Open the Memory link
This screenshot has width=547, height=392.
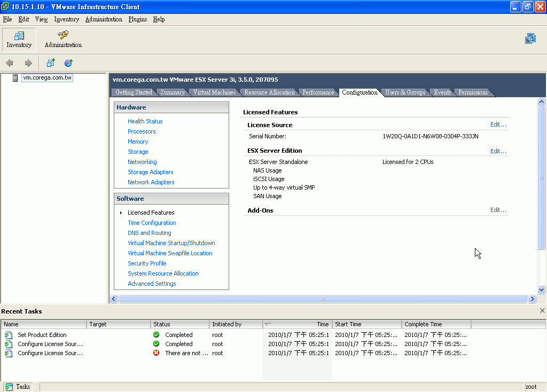tap(138, 142)
